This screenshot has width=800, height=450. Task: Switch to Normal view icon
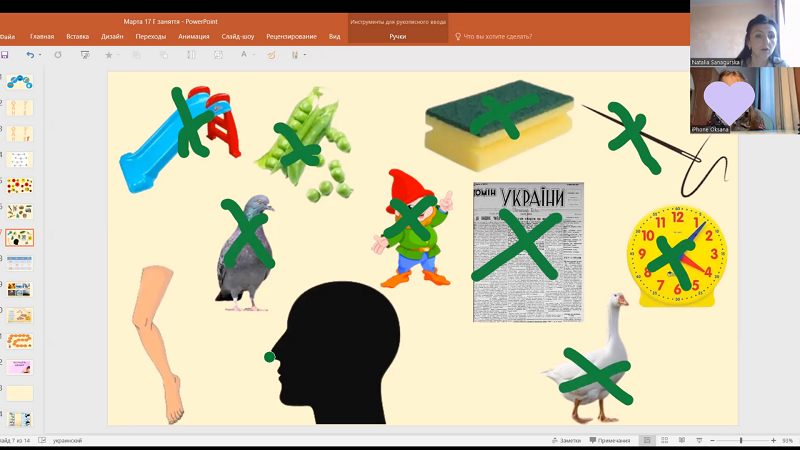click(x=647, y=440)
